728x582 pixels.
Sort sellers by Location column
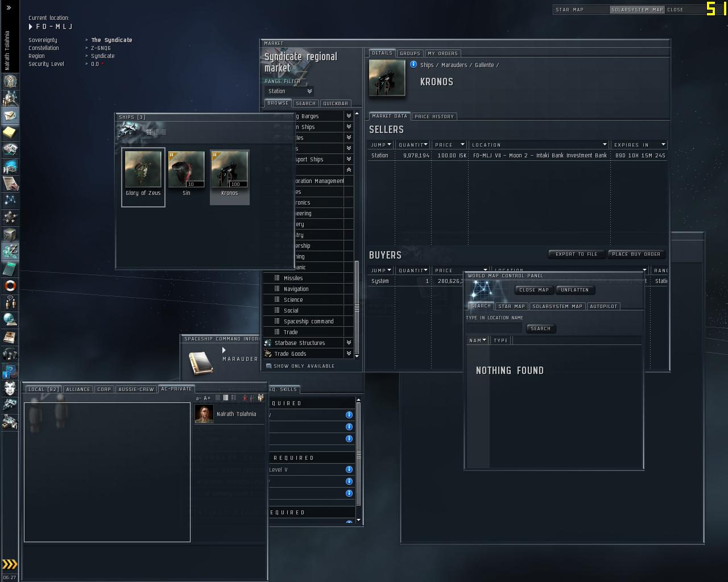539,145
